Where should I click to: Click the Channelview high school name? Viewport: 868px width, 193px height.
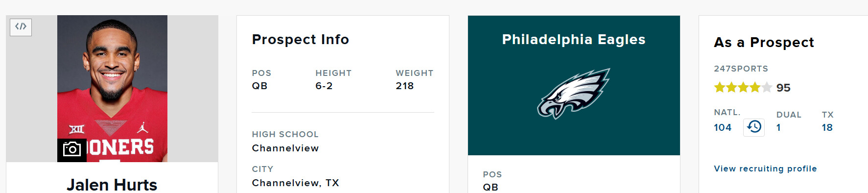[285, 148]
